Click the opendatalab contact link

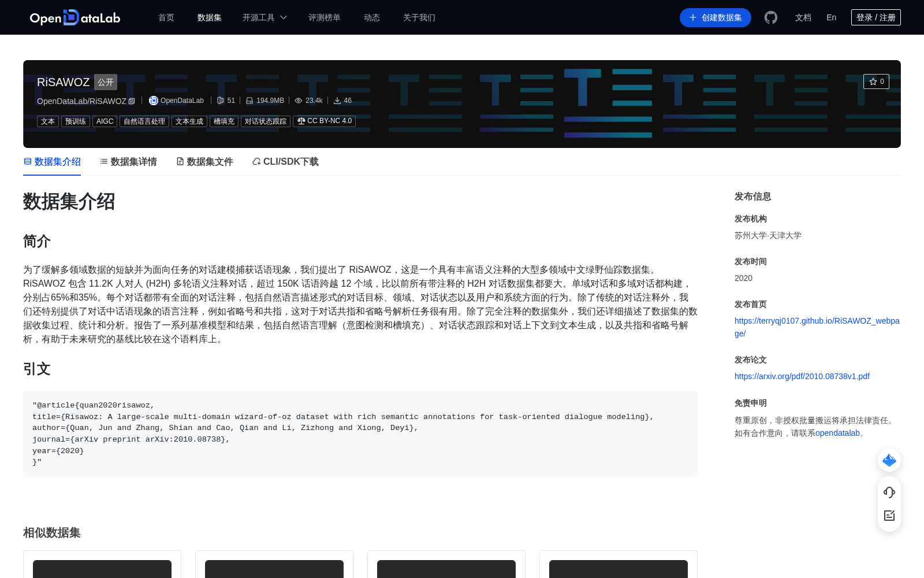(x=837, y=433)
